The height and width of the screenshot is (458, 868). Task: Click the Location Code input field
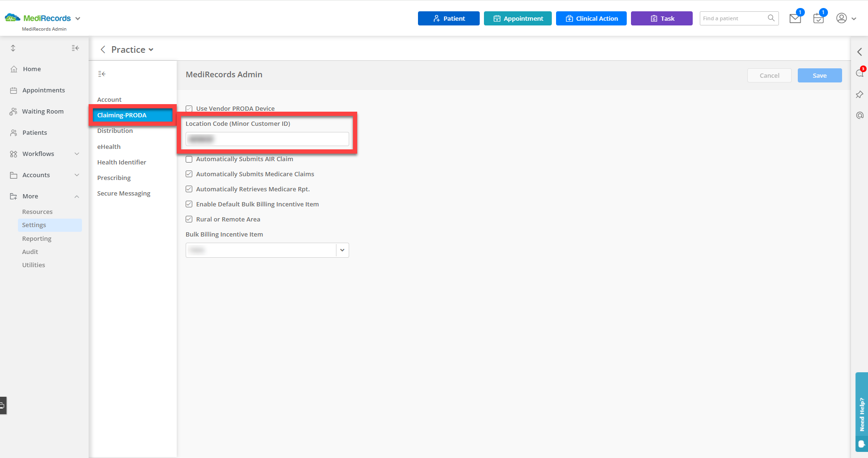point(267,139)
